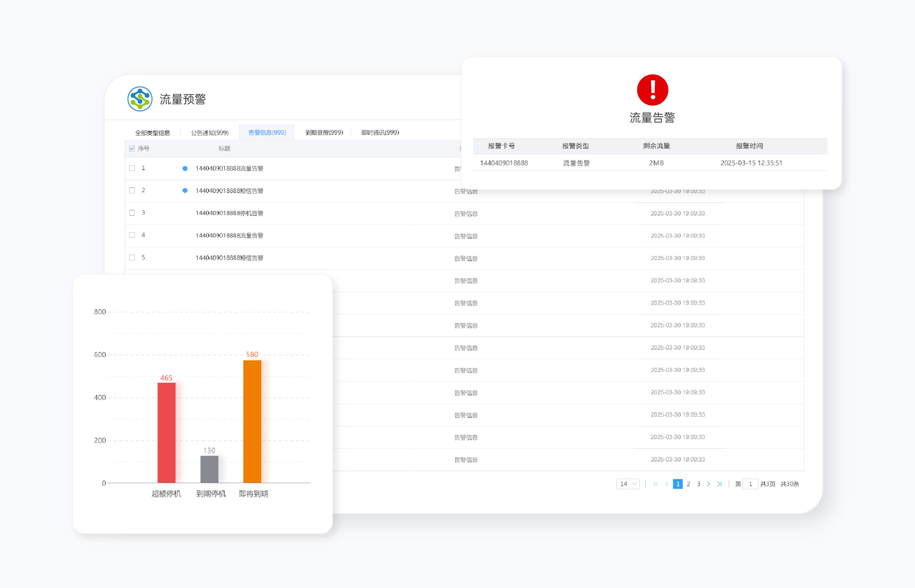Screen dimensions: 915x588
Task: Click the page number jump input field
Action: (750, 484)
